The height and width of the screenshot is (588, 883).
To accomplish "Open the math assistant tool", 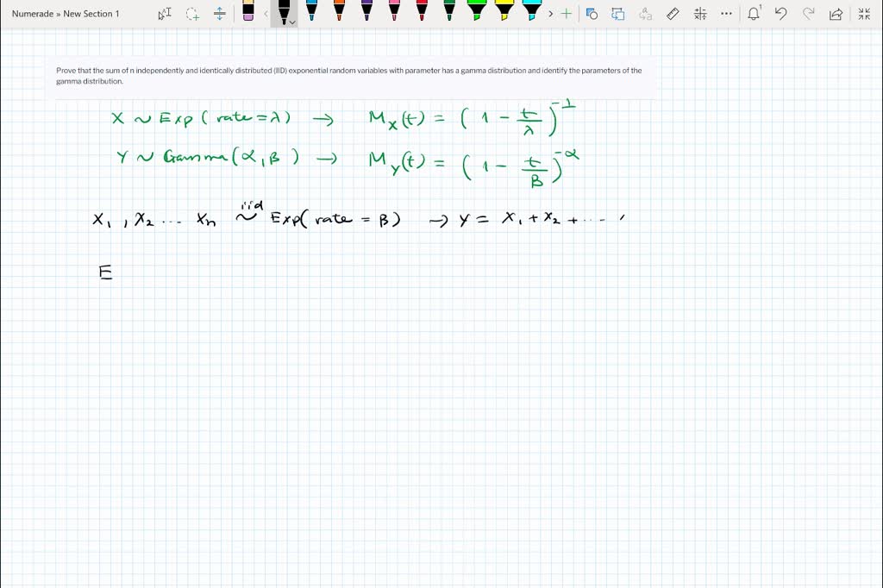I will pyautogui.click(x=700, y=14).
